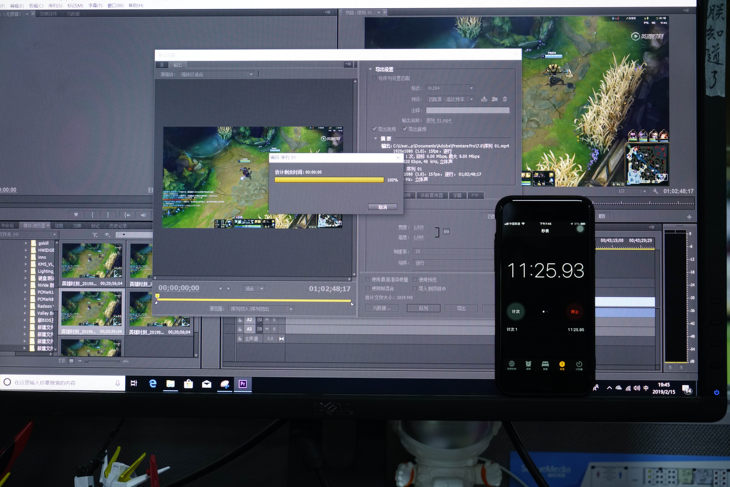Toggle the Export Video checkbox

pyautogui.click(x=374, y=129)
